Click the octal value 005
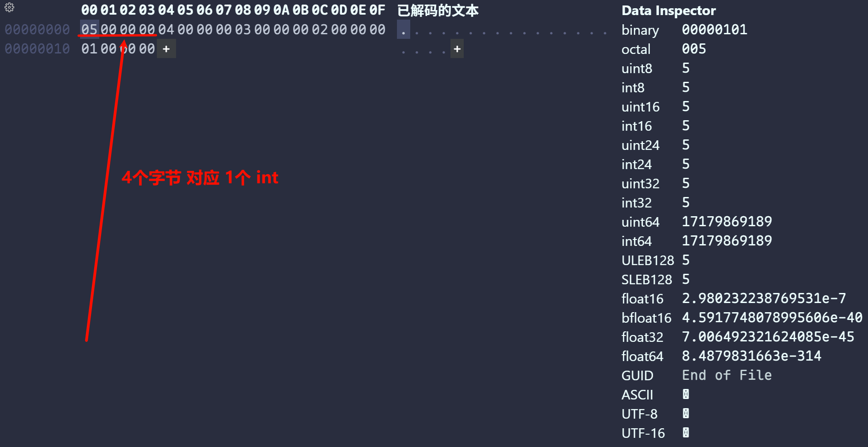 694,49
